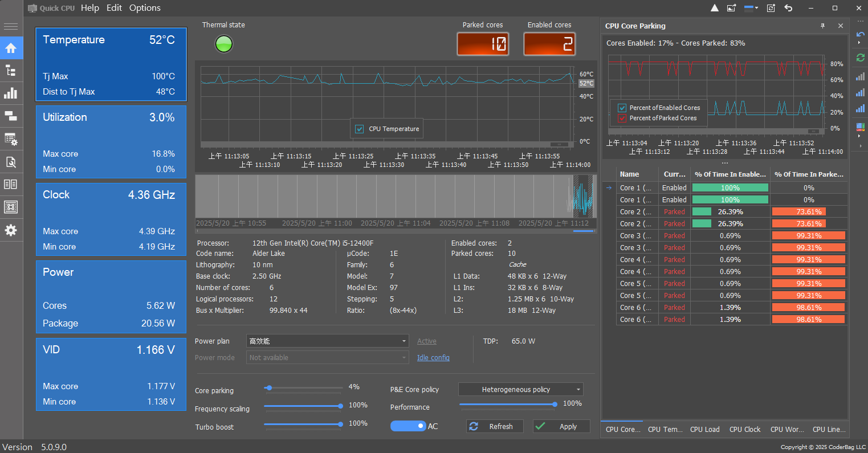
Task: Open the Edit menu
Action: 115,8
